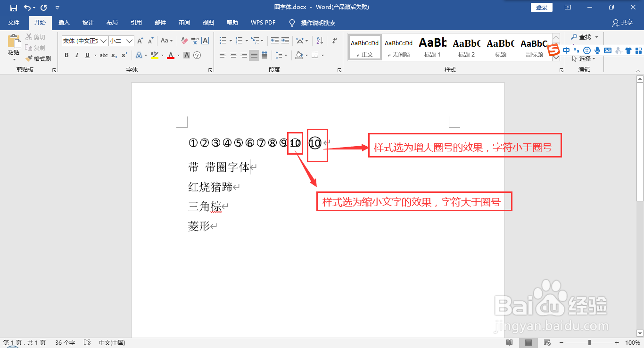Increase font size with the grow-font A icon
The width and height of the screenshot is (644, 348).
[x=140, y=41]
